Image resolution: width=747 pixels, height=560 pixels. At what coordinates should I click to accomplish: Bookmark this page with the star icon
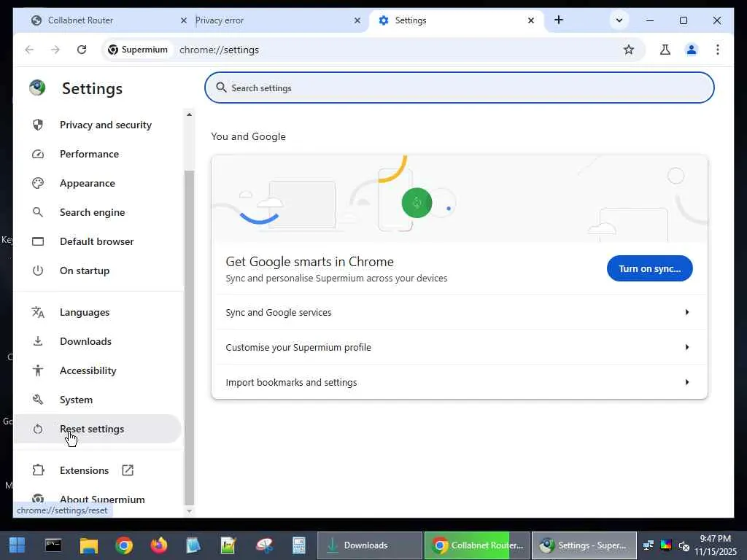629,50
